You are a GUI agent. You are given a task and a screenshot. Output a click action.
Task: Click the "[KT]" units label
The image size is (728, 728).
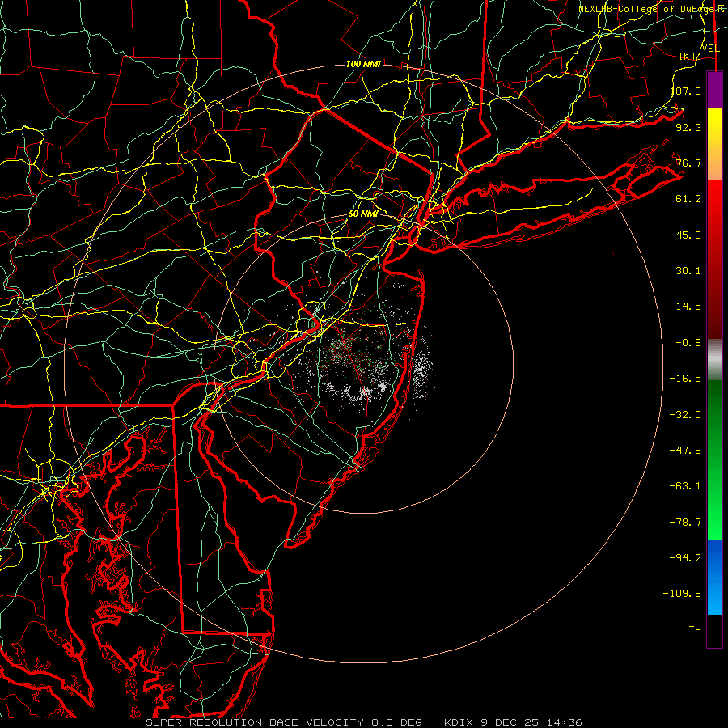click(x=691, y=56)
